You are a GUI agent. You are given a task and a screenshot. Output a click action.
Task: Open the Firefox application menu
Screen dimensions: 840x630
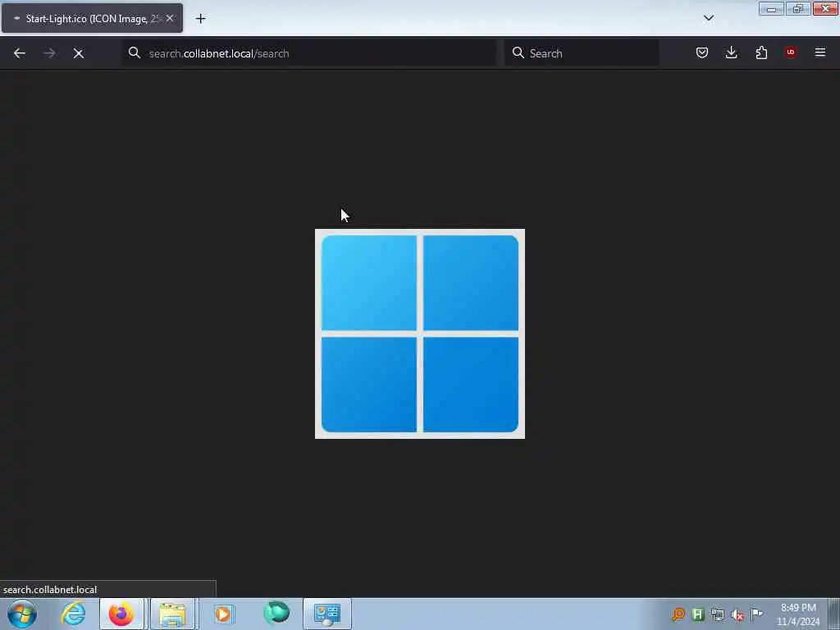(820, 52)
